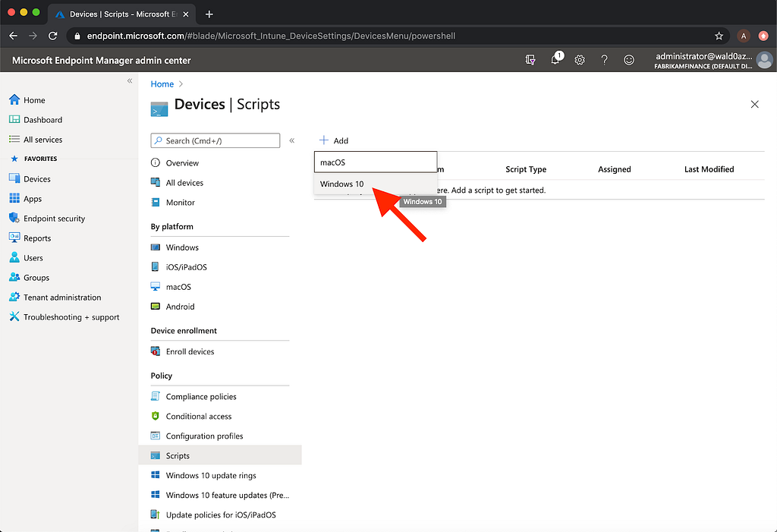Go to Home breadcrumb link
This screenshot has width=777, height=532.
point(162,83)
